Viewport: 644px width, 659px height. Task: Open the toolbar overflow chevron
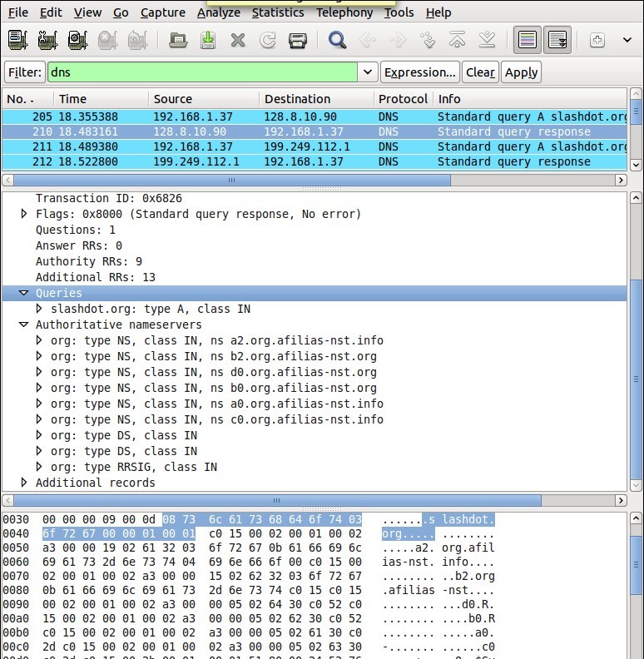[627, 40]
